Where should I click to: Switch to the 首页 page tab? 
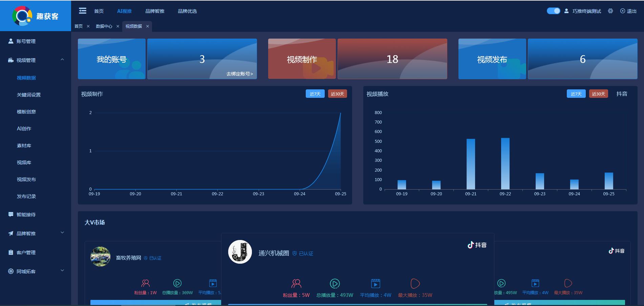[79, 26]
